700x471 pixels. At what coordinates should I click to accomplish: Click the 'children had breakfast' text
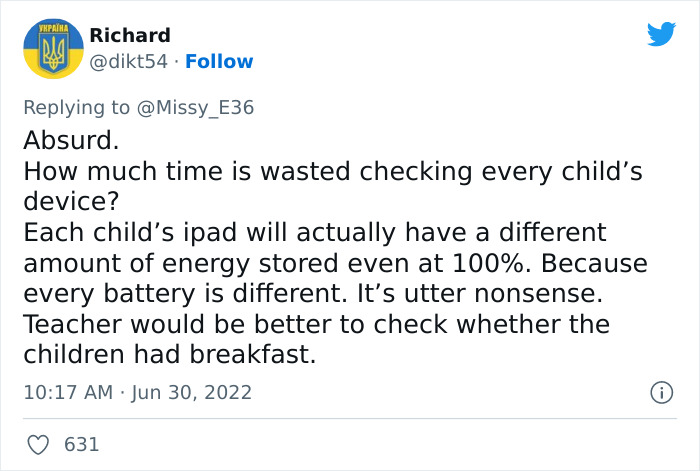(168, 356)
